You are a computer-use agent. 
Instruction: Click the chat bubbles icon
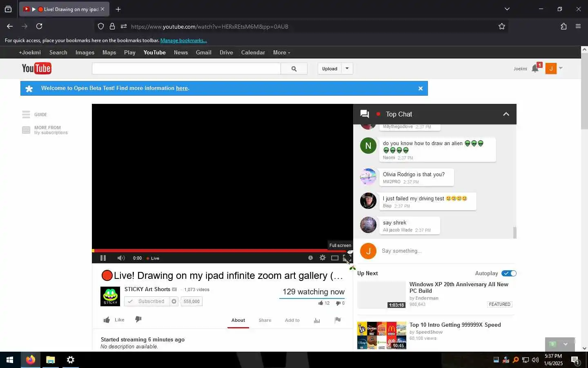pos(365,114)
